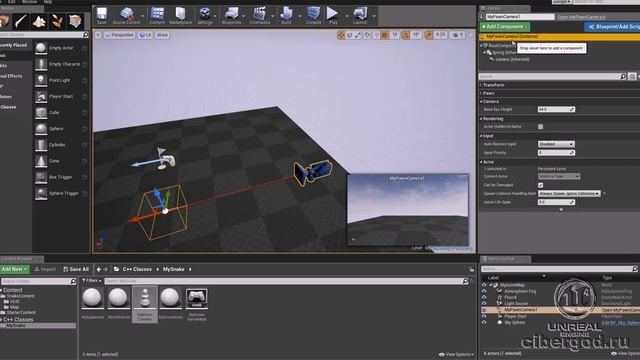
Task: Click the Add Component button
Action: pyautogui.click(x=505, y=27)
